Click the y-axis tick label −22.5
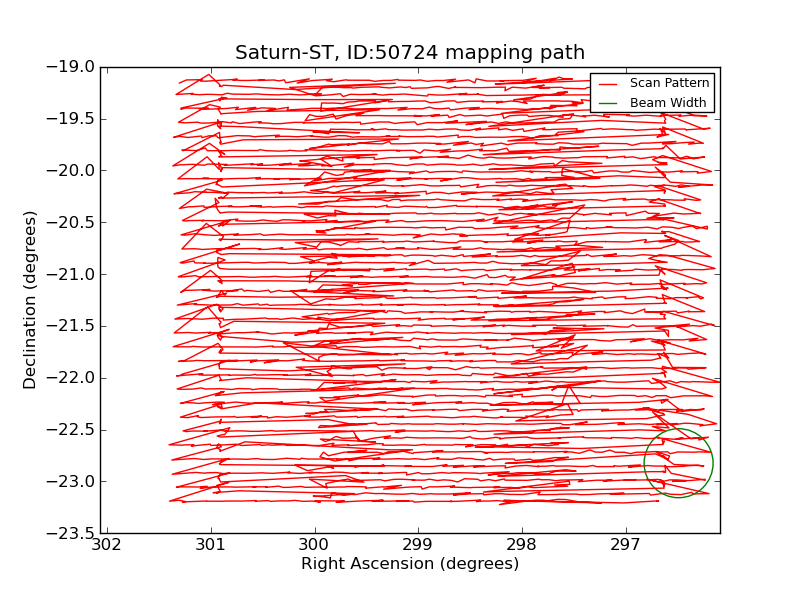800x600 pixels. point(70,430)
